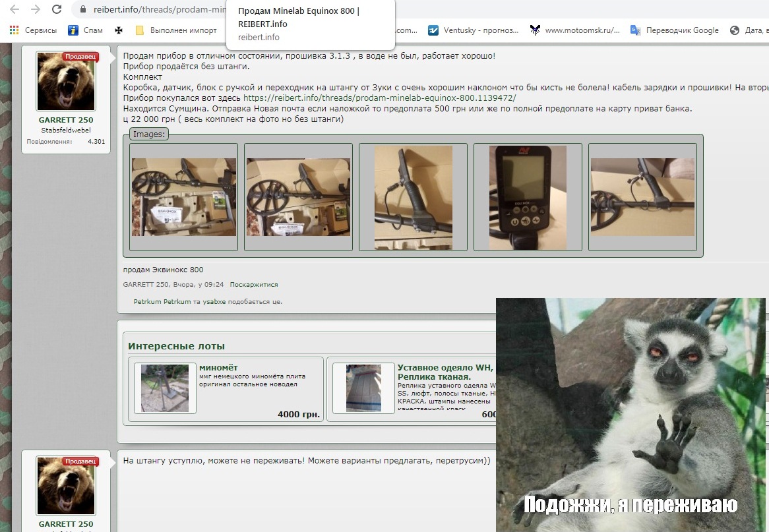Click the 4.301 message count
This screenshot has width=769, height=532.
96,141
